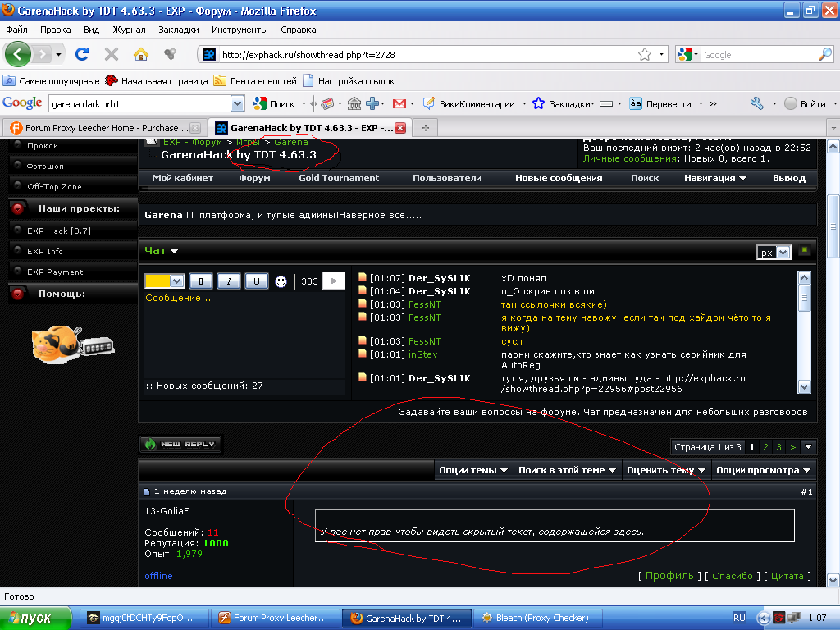Open the Gold Tournament link
840x630 pixels.
coord(339,178)
